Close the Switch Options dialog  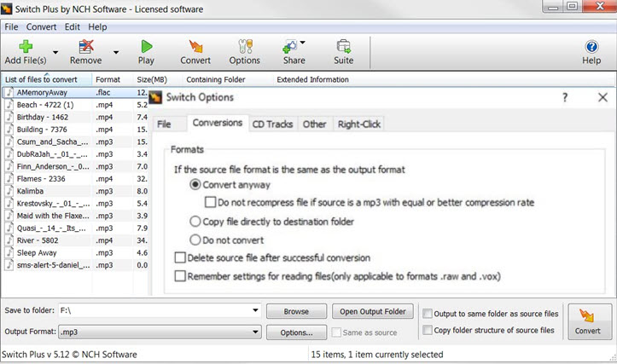[602, 97]
